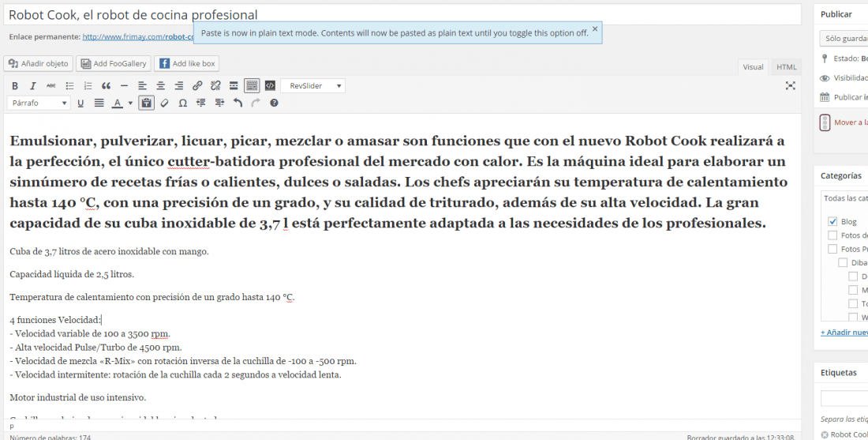Click 'Motor industrial de uso intensivo.' text

[78, 397]
